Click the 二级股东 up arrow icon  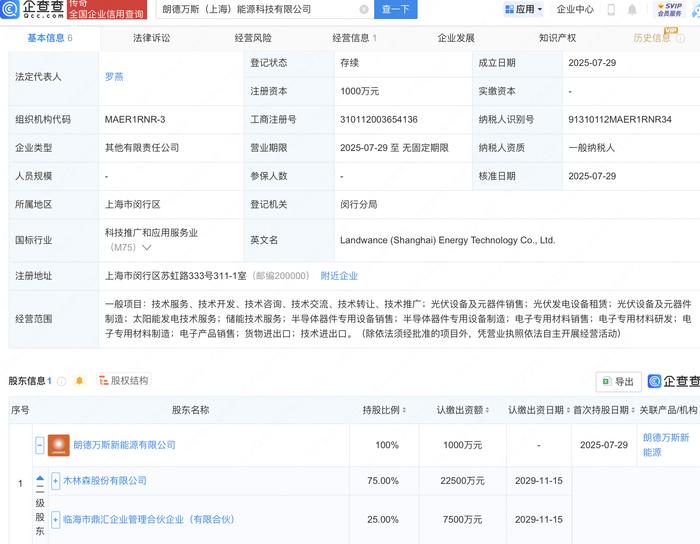[x=40, y=478]
